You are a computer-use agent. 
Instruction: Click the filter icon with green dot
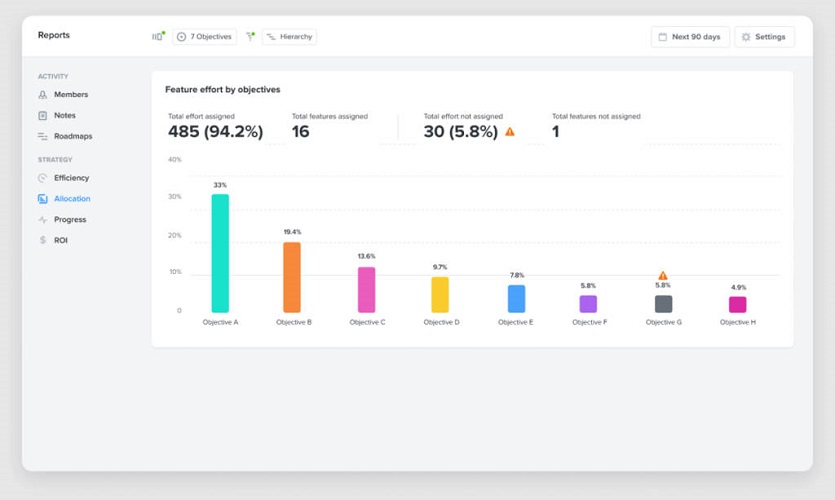[x=250, y=37]
